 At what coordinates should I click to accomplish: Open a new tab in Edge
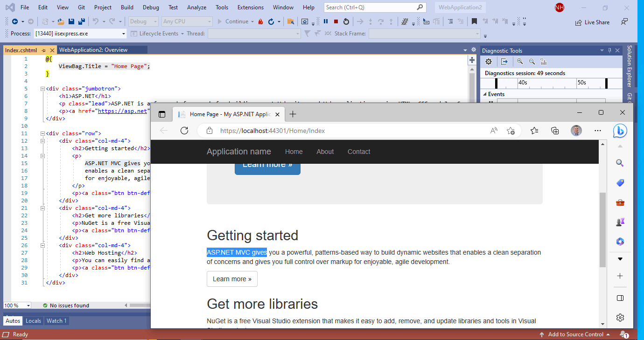coord(293,114)
